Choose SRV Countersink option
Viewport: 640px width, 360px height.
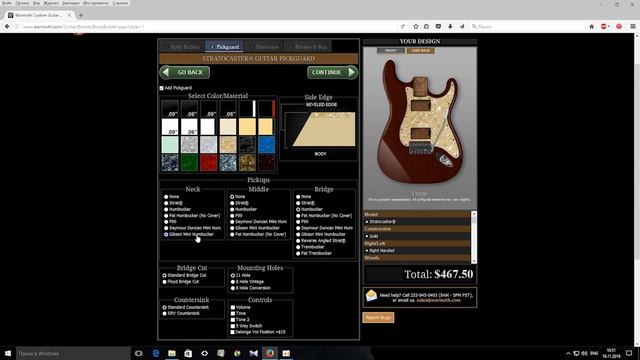164,313
